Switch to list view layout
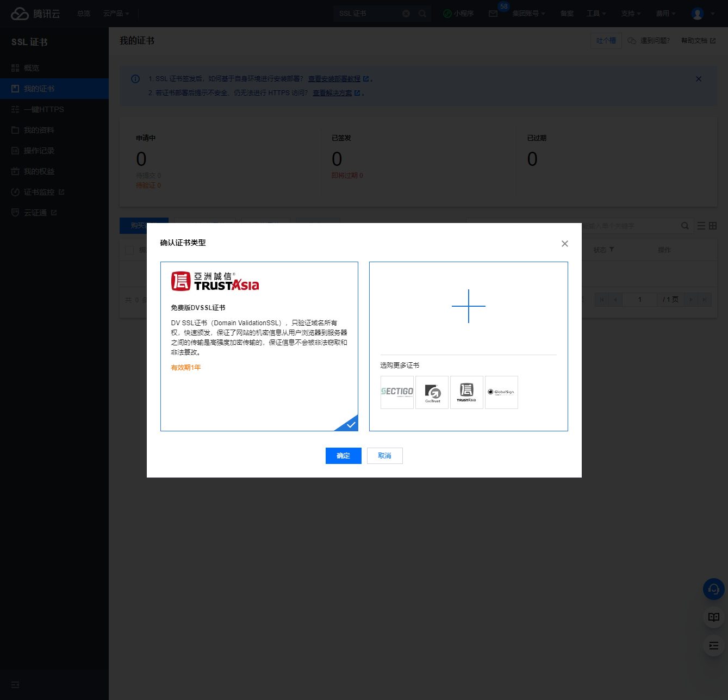The width and height of the screenshot is (728, 700). point(701,226)
